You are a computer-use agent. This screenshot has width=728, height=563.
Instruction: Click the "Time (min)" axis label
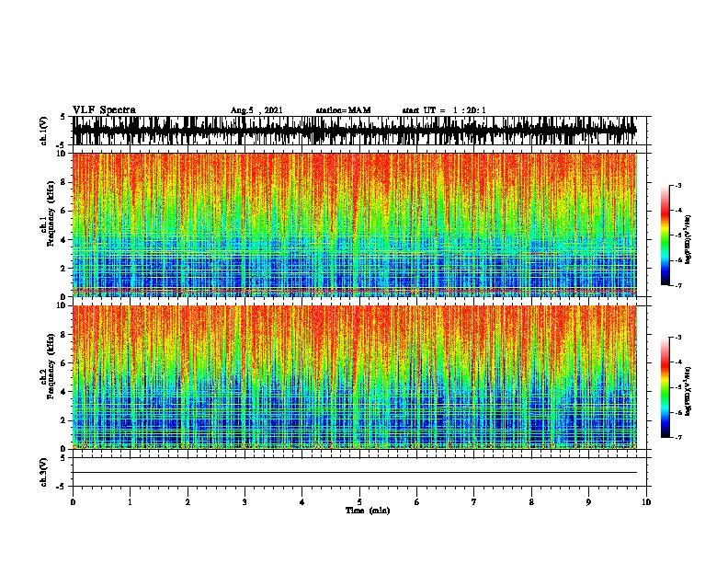tap(368, 511)
